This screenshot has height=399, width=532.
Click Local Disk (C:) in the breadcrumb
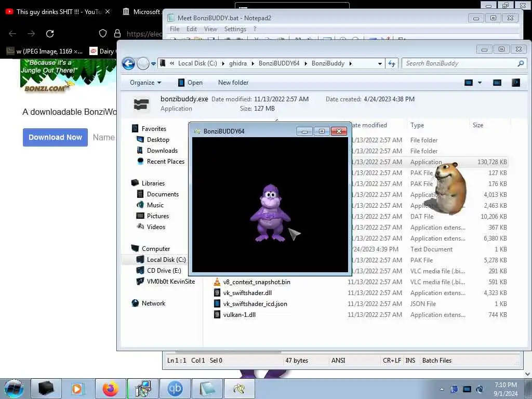pyautogui.click(x=197, y=63)
